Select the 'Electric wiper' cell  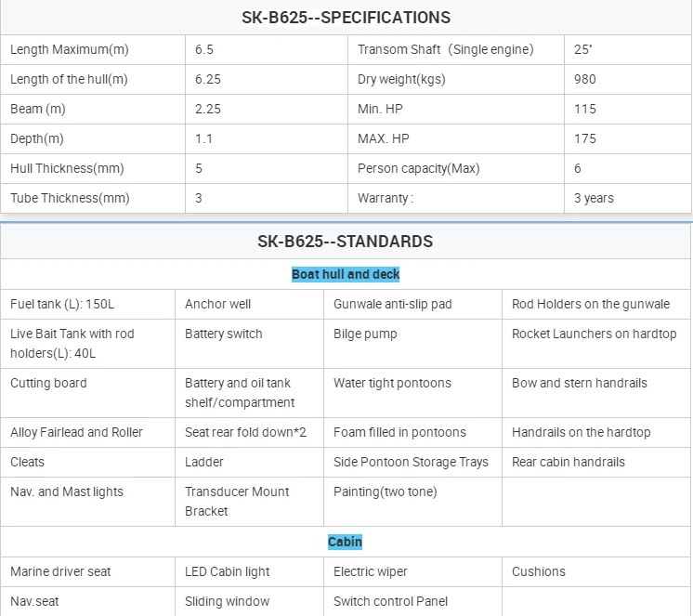(371, 571)
